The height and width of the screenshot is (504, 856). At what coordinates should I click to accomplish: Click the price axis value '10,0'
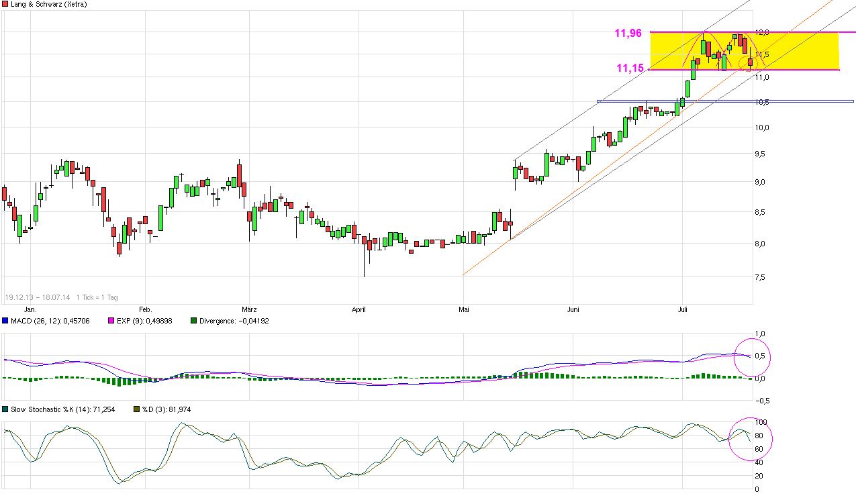tap(761, 128)
